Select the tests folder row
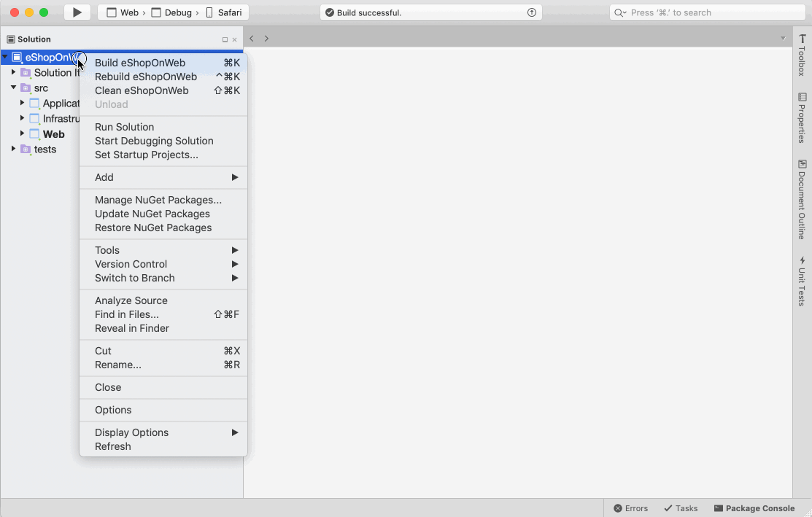 45,149
